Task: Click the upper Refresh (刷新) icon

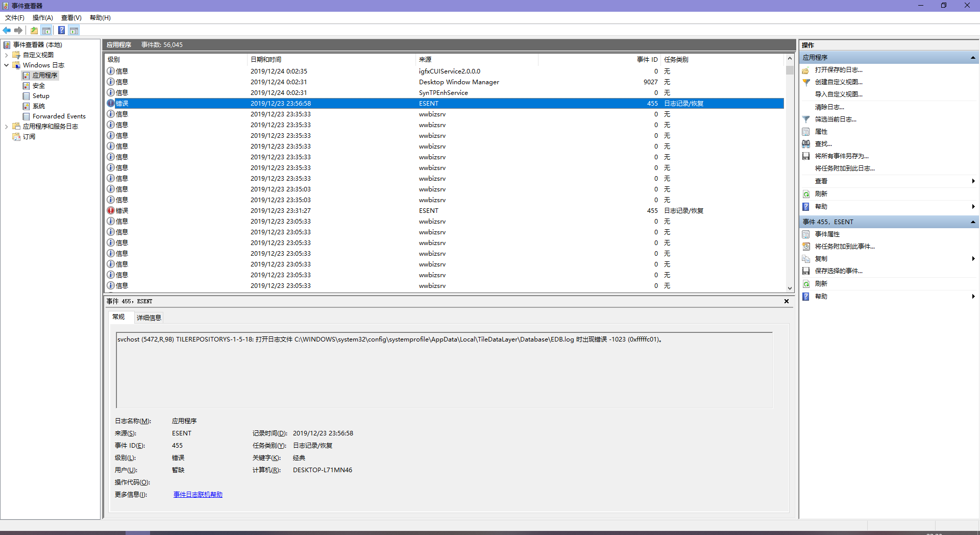Action: [x=806, y=194]
